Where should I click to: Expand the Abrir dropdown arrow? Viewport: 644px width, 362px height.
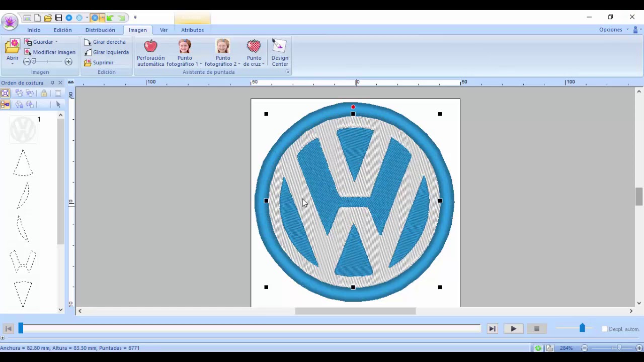click(x=12, y=63)
